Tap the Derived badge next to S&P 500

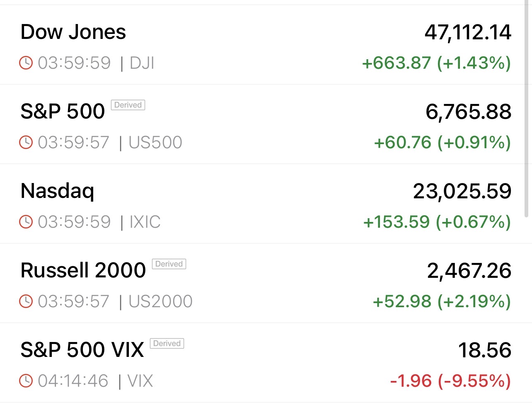point(128,105)
